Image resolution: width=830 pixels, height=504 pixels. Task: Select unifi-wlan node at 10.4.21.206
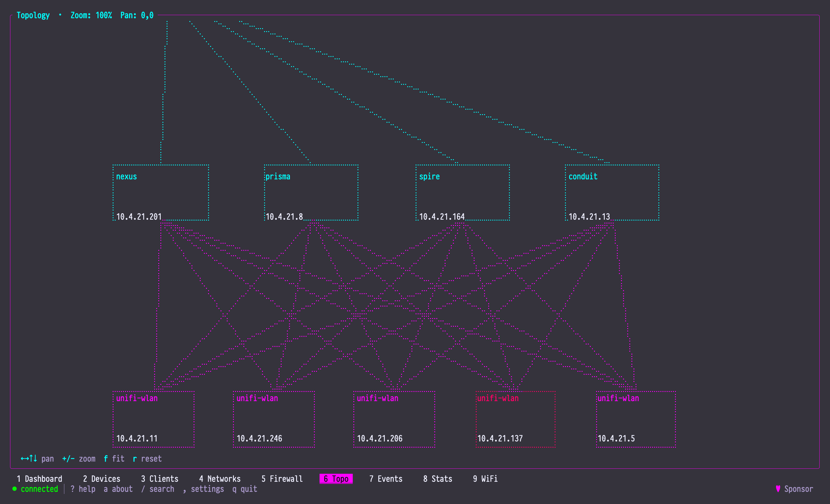pos(394,420)
